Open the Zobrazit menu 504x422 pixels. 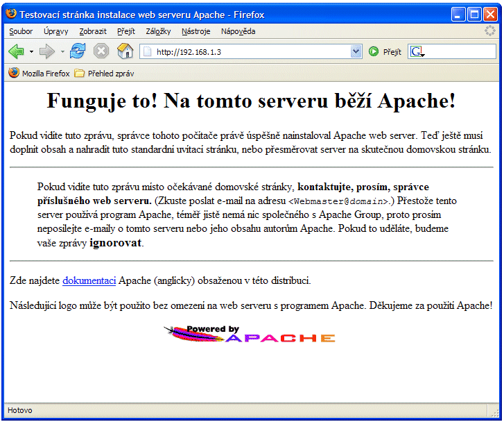[x=93, y=31]
